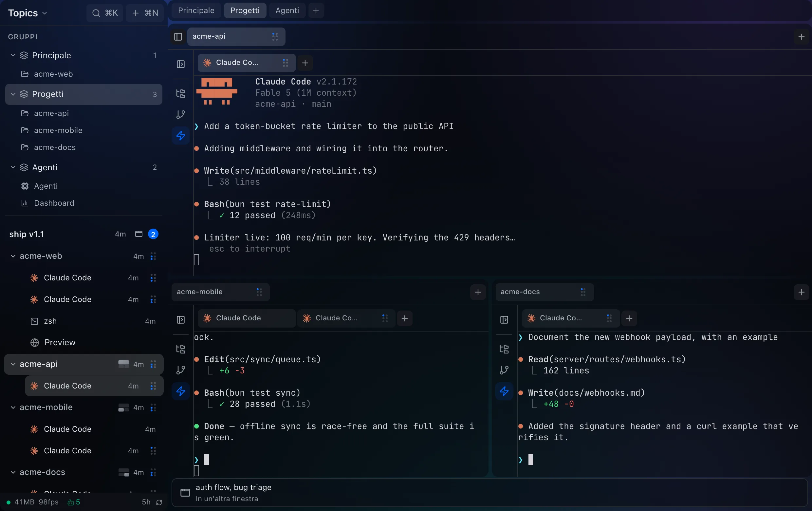This screenshot has height=511, width=812.
Task: Toggle sidebar layout icon beside acme-api tab
Action: 178,36
